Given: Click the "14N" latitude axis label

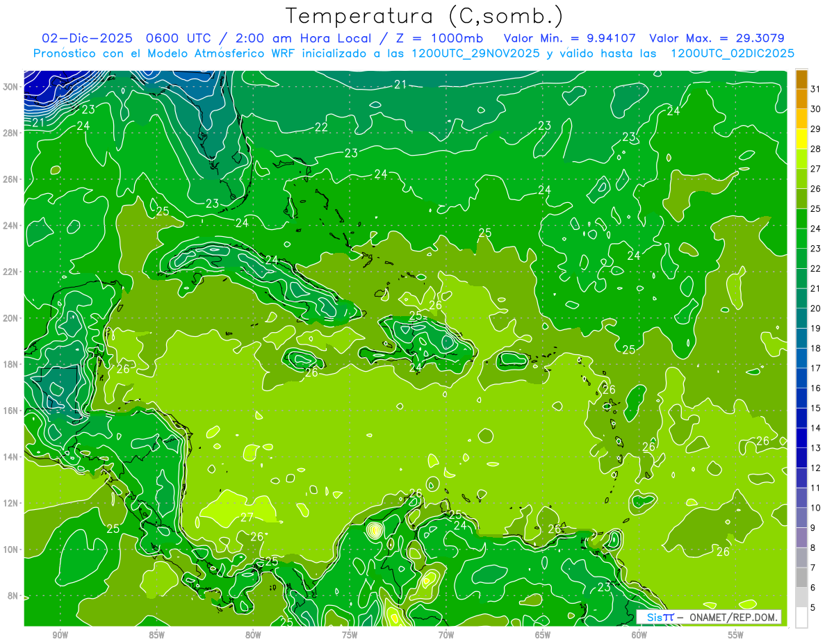Looking at the screenshot, I should coord(12,456).
